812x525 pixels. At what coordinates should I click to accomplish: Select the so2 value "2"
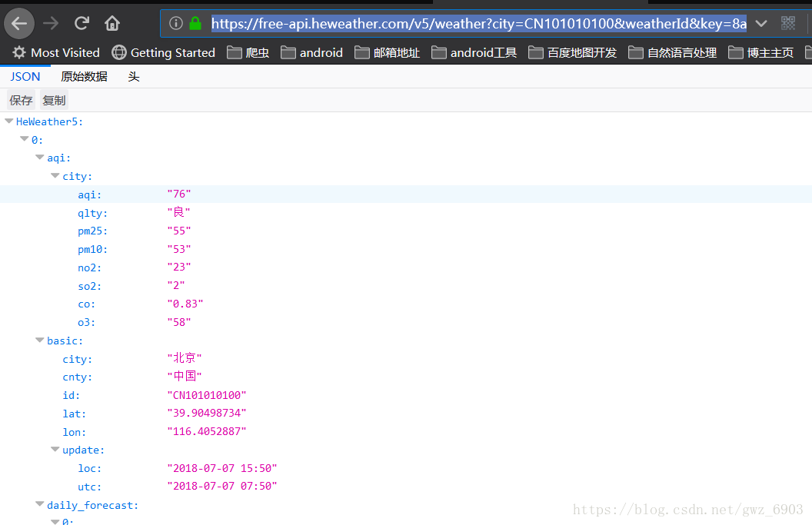[x=176, y=285]
